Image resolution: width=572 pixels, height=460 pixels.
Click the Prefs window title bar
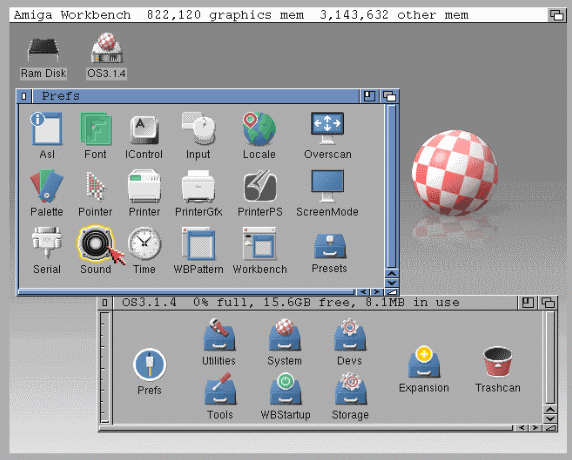point(196,96)
